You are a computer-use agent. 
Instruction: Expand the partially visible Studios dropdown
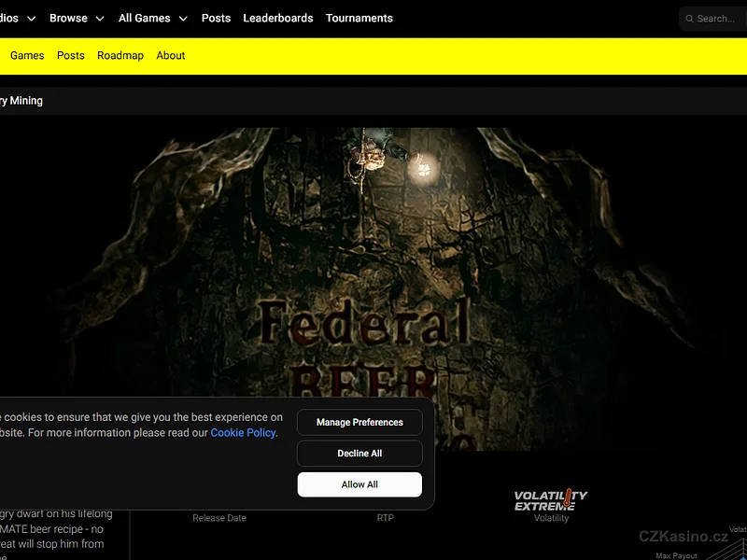[x=19, y=19]
